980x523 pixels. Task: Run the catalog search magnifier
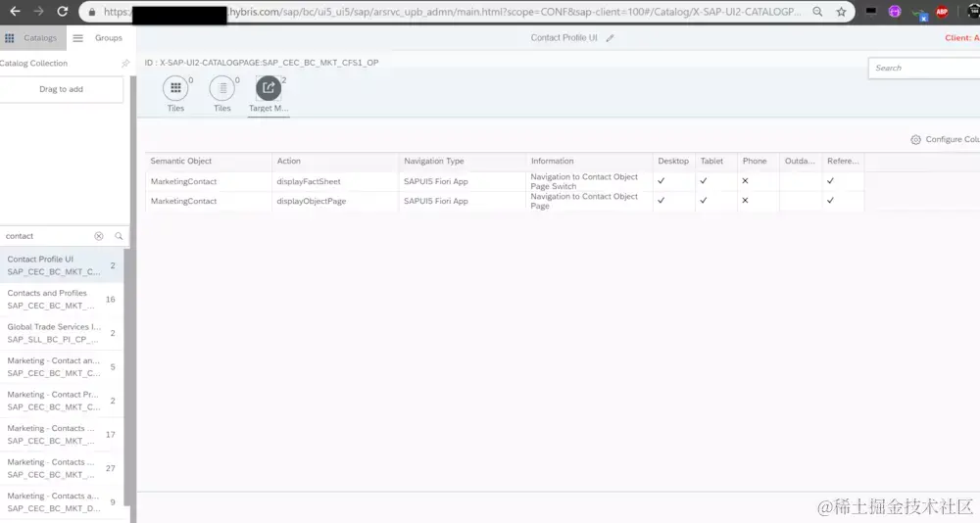coord(119,236)
